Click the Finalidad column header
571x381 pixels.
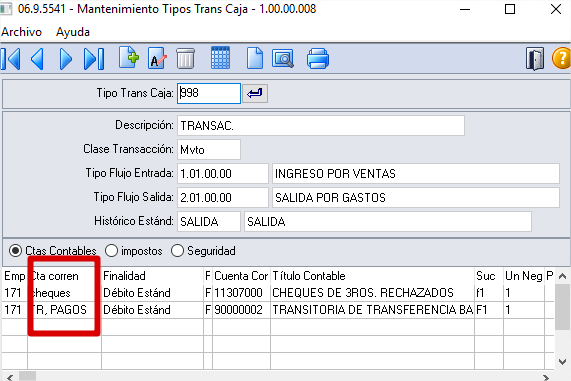point(152,276)
